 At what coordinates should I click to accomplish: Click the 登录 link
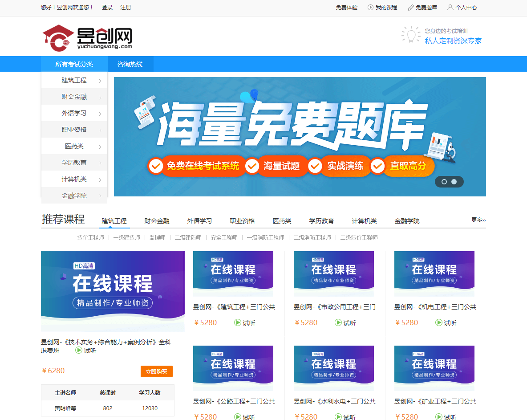click(x=107, y=8)
